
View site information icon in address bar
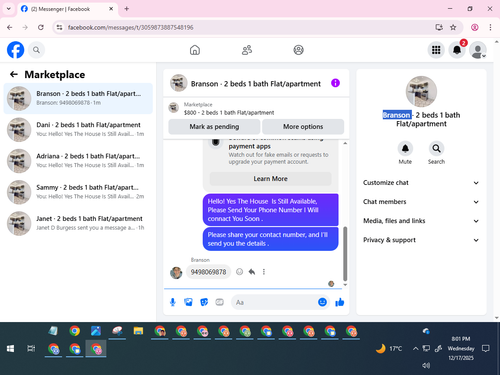tap(59, 27)
